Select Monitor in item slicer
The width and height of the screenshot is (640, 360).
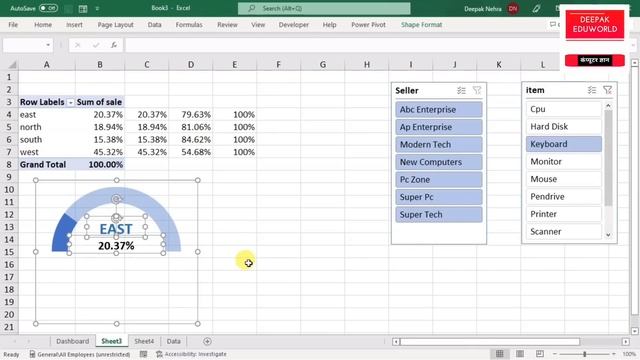click(564, 162)
